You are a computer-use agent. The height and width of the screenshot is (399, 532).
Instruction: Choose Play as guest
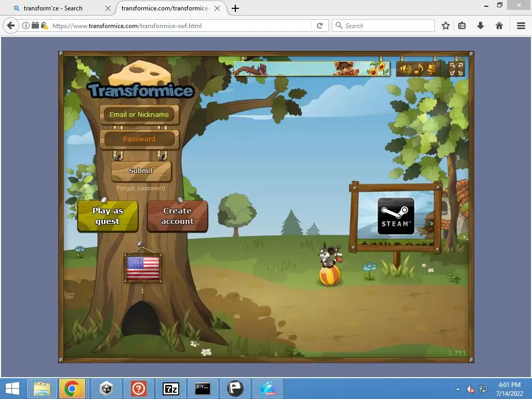pyautogui.click(x=108, y=216)
